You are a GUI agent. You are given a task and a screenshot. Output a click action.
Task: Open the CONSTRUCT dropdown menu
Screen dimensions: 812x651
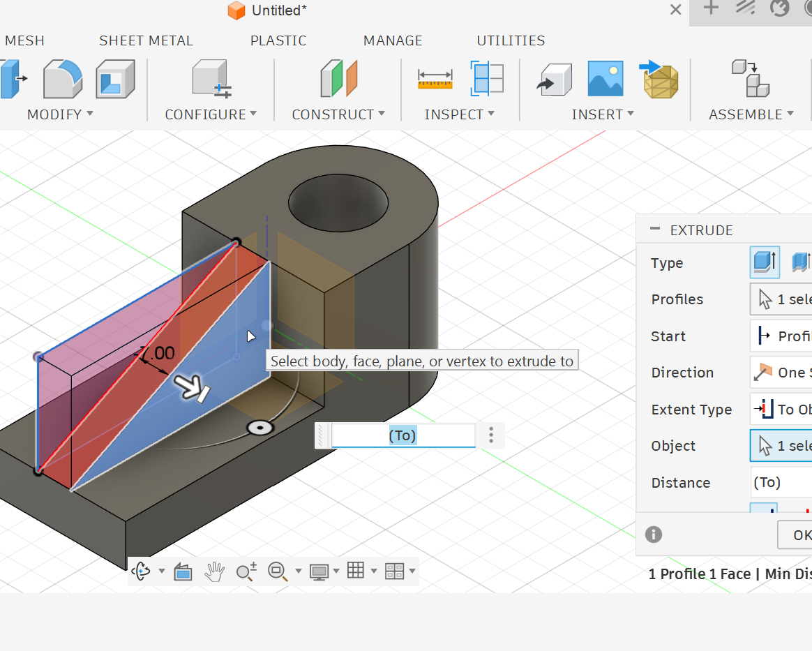[x=338, y=114]
